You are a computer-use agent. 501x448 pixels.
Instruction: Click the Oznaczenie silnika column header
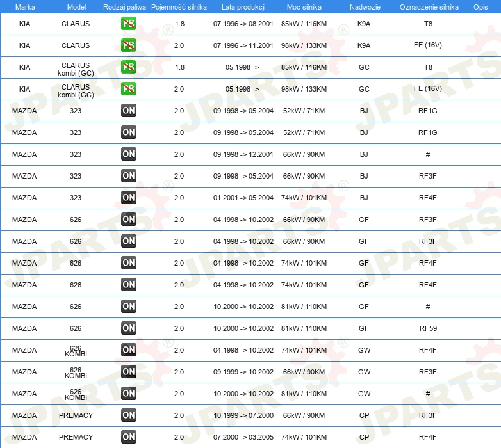(x=429, y=7)
